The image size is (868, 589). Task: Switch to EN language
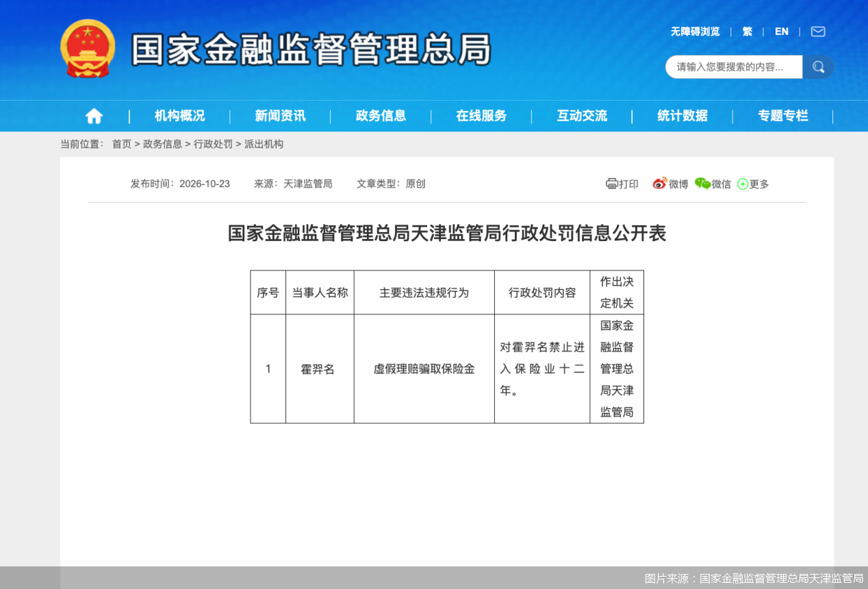coord(782,32)
